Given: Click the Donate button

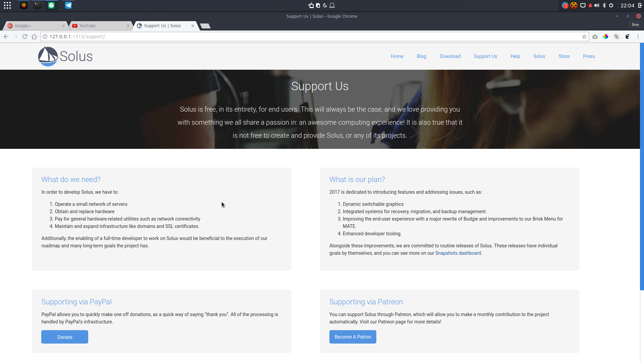Looking at the screenshot, I should pyautogui.click(x=65, y=337).
